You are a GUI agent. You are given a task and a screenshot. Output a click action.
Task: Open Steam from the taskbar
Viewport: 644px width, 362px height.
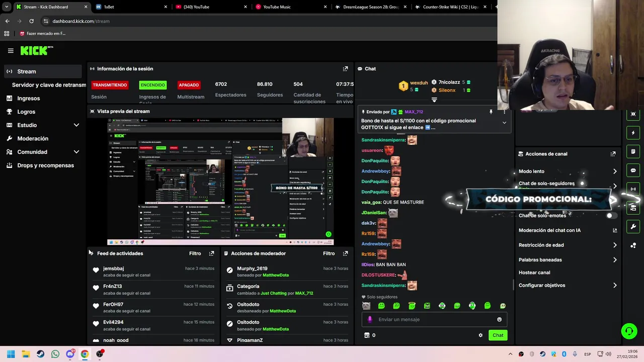[40, 354]
